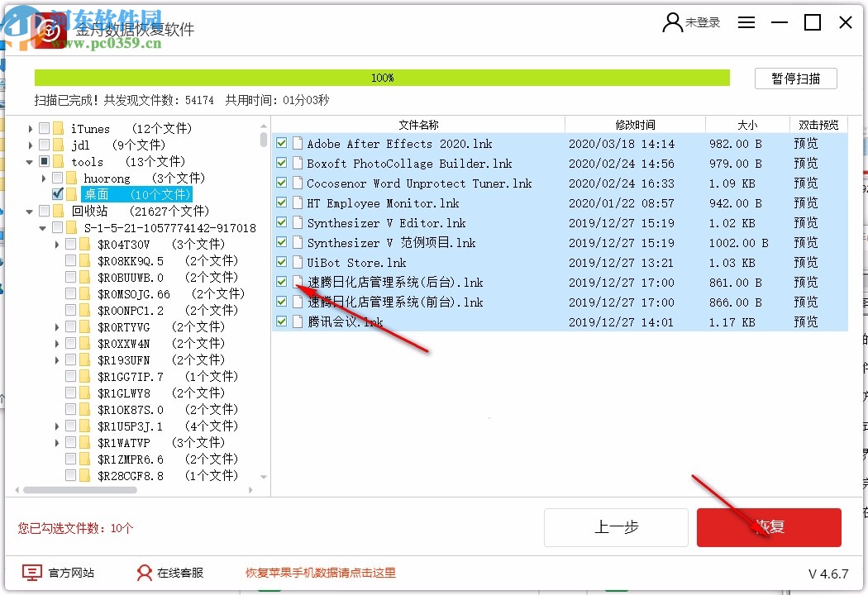Viewport: 868px width, 595px height.
Task: Uncheck Adobe After Effects 2020.lnk
Action: point(281,143)
